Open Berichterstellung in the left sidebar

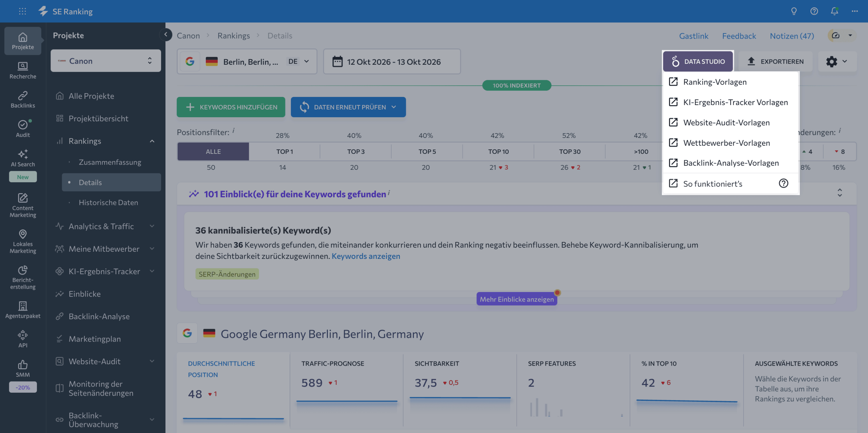pyautogui.click(x=23, y=277)
